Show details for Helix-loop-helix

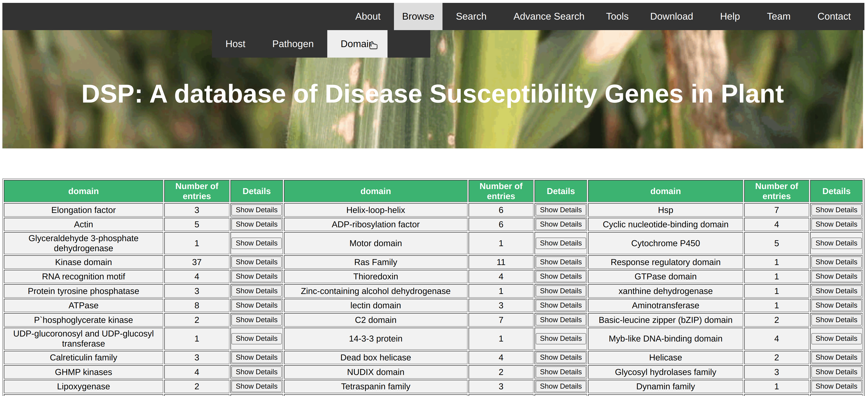(x=561, y=210)
